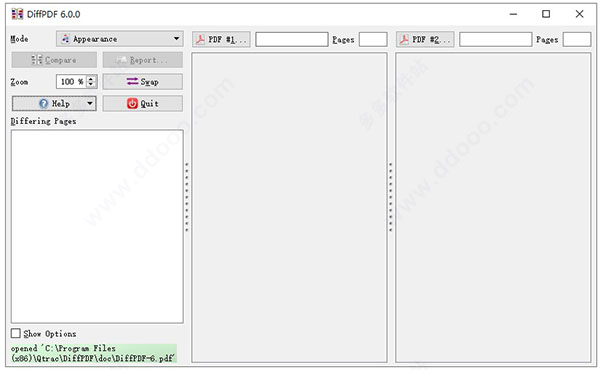Click the Differing Pages list box
The width and height of the screenshot is (600, 370).
click(97, 227)
